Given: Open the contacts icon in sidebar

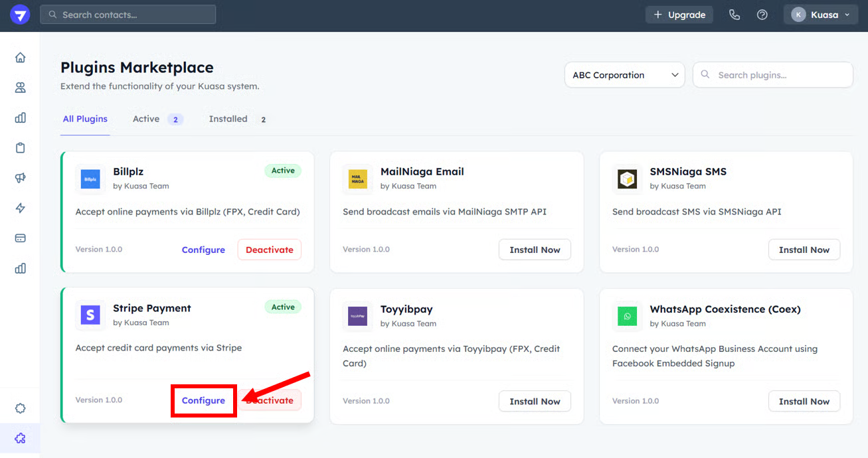Looking at the screenshot, I should 20,88.
